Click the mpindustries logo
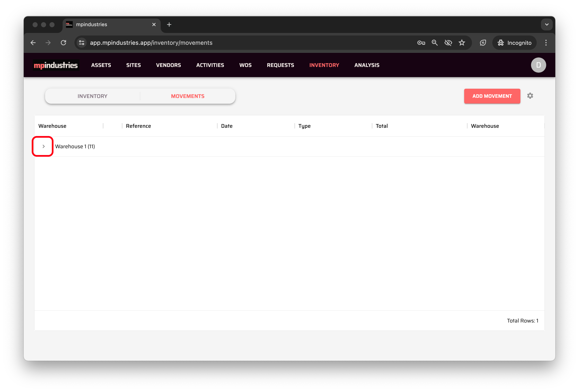Screen dimensions: 579x392 pyautogui.click(x=56, y=65)
